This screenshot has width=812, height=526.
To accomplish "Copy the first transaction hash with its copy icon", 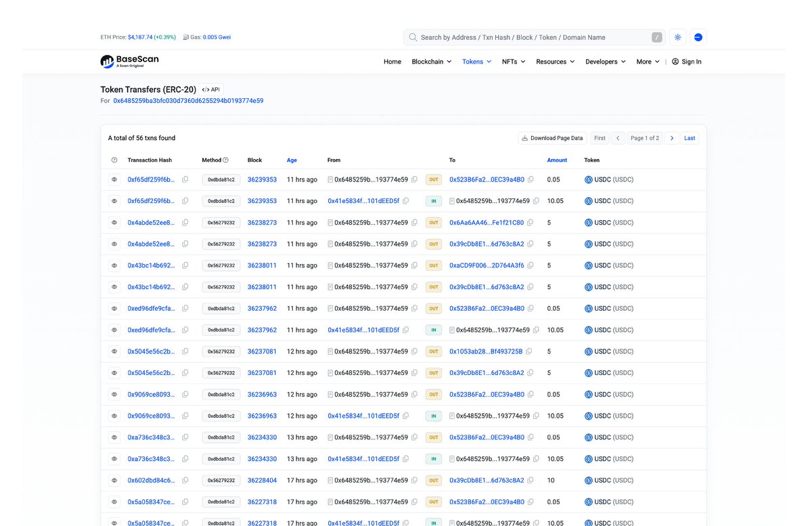I will (185, 179).
